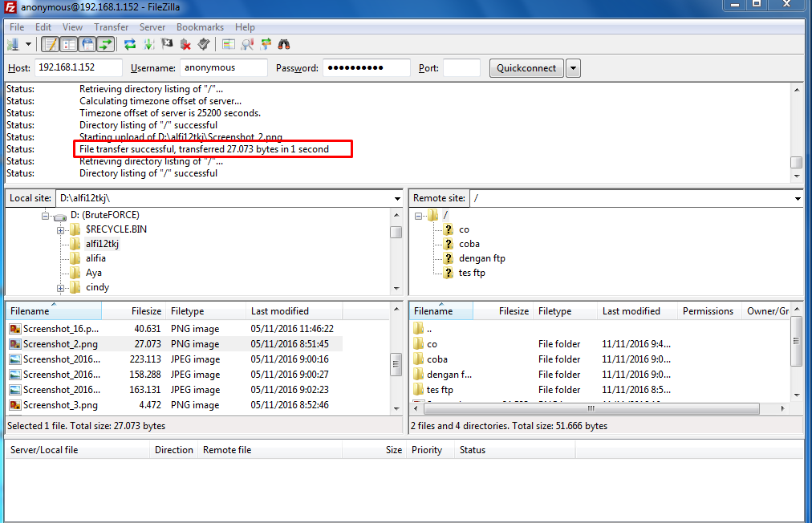The width and height of the screenshot is (812, 523).
Task: Open the Transfer menu
Action: point(111,26)
